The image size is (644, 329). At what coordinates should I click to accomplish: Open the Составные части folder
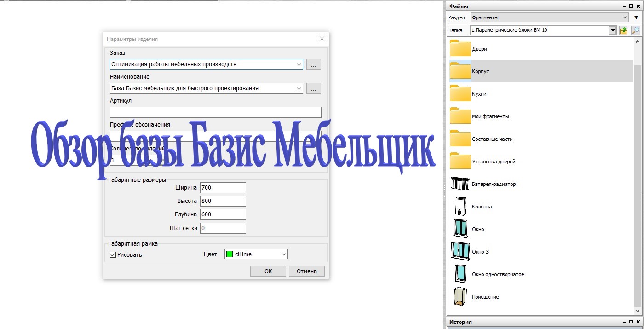coord(460,139)
